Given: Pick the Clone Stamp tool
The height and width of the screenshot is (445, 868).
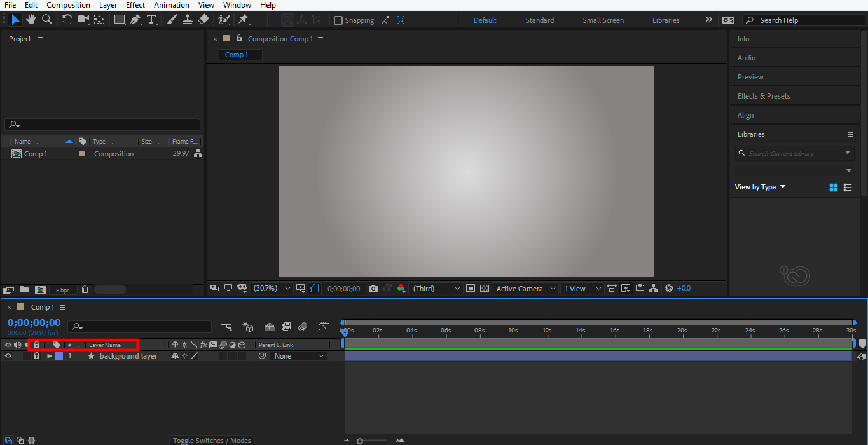Looking at the screenshot, I should tap(188, 20).
